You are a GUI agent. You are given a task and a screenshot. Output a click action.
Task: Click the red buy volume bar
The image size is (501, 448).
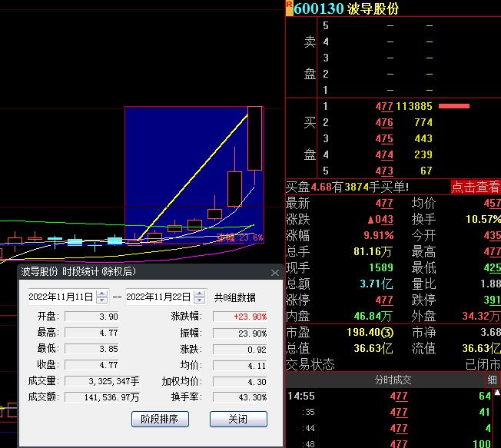pyautogui.click(x=453, y=106)
